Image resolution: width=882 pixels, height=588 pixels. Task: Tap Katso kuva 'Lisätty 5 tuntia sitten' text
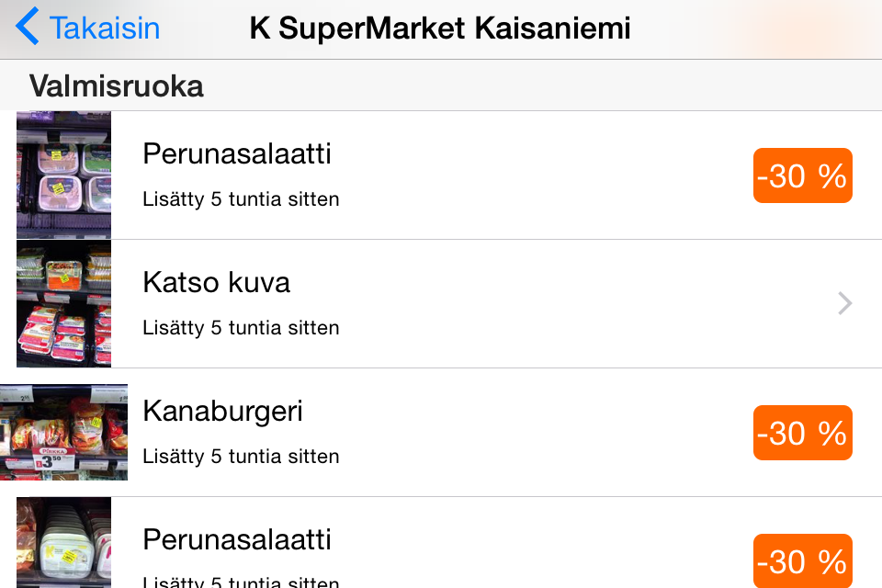click(241, 328)
